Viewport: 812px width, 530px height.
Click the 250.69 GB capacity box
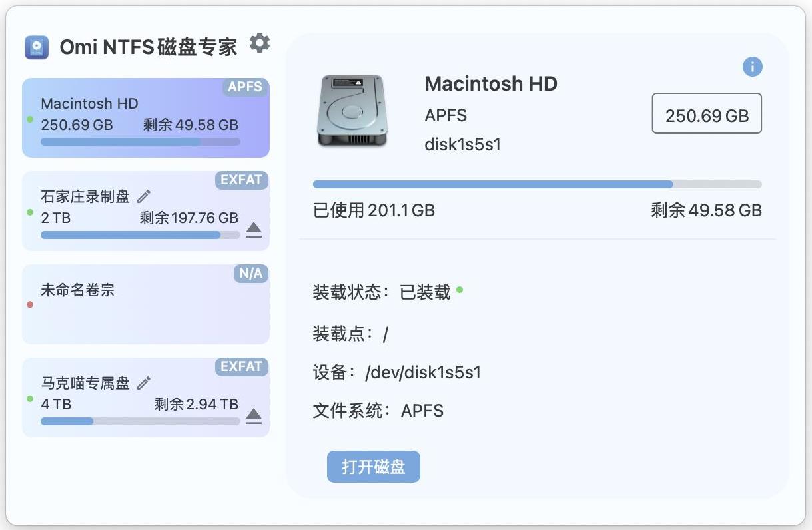[x=707, y=114]
